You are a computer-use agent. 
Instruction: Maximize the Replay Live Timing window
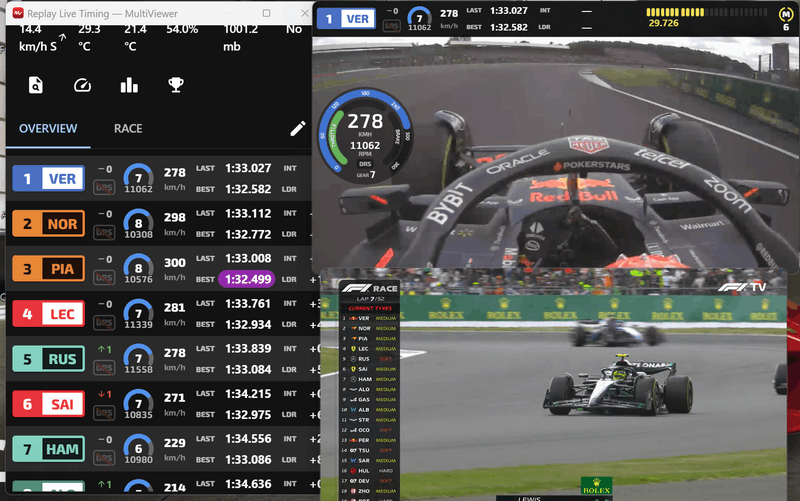pos(266,13)
